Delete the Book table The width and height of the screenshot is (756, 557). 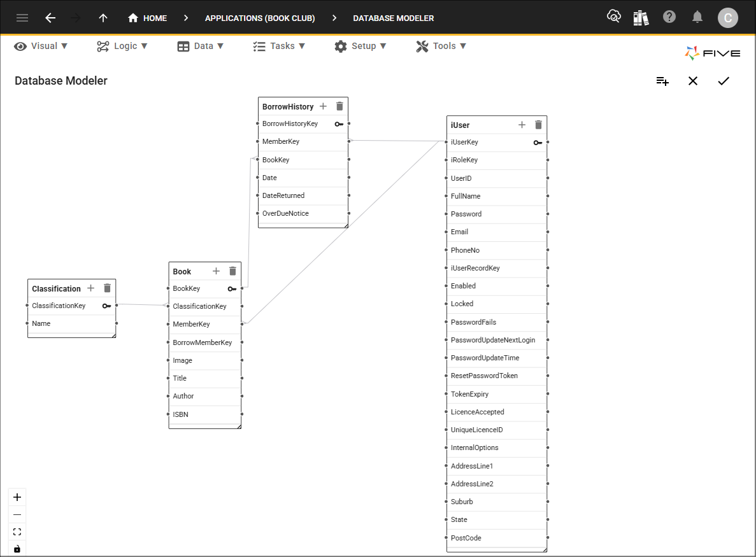232,271
